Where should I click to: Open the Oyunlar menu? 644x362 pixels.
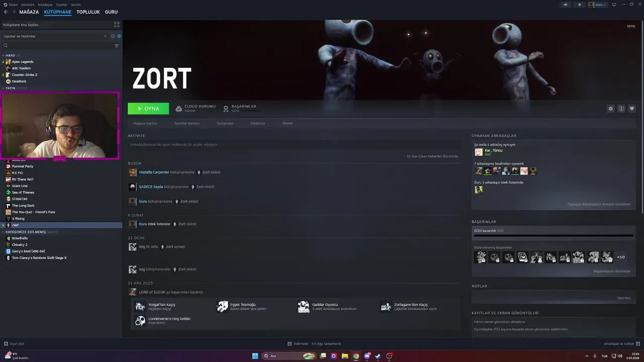coord(62,5)
